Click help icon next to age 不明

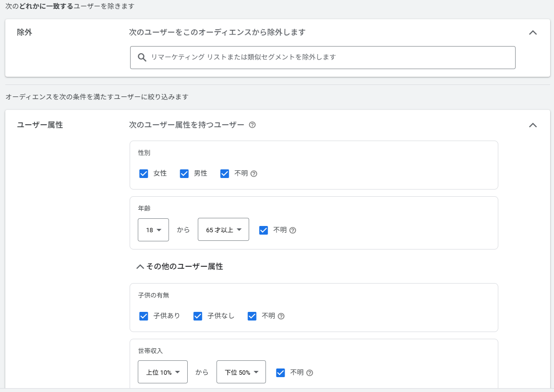293,230
